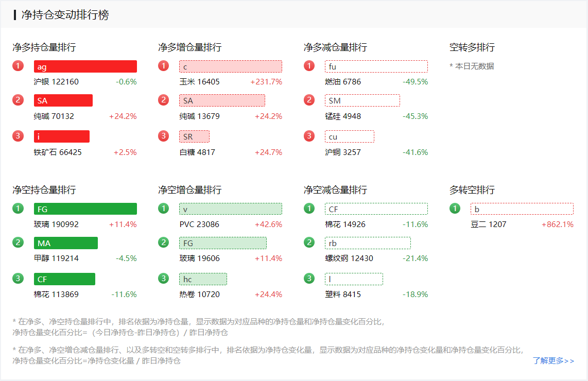This screenshot has height=381, width=588.
Task: Click the red rank 1 badge beside 玉米
Action: point(164,66)
